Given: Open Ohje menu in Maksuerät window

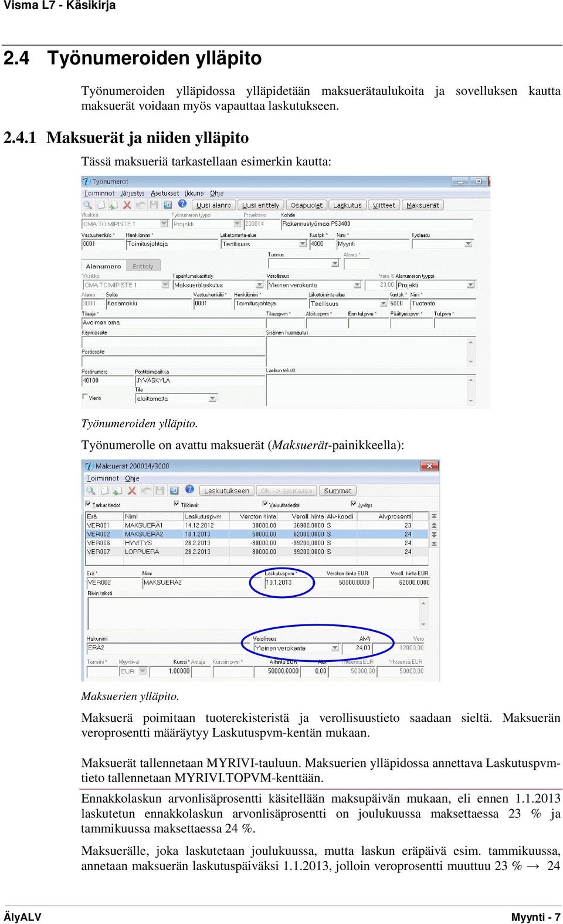Looking at the screenshot, I should tap(132, 478).
